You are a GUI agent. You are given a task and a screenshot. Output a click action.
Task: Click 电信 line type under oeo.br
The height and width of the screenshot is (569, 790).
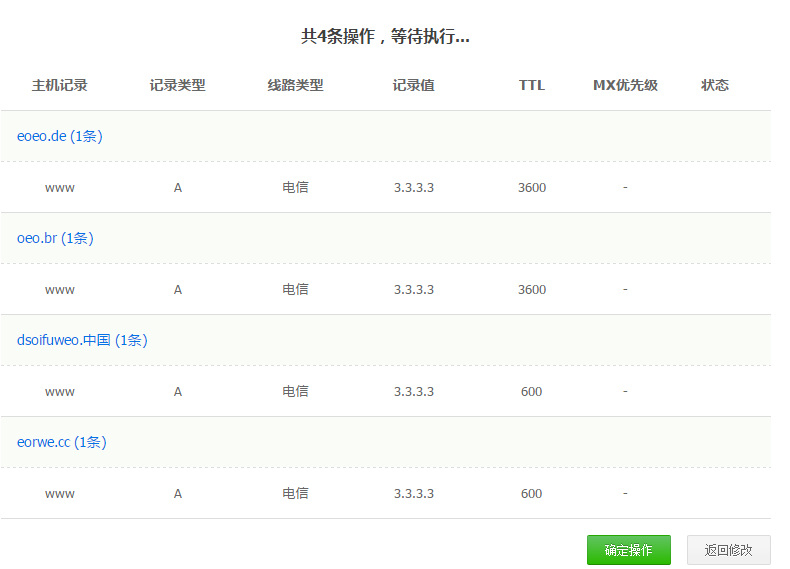(295, 289)
